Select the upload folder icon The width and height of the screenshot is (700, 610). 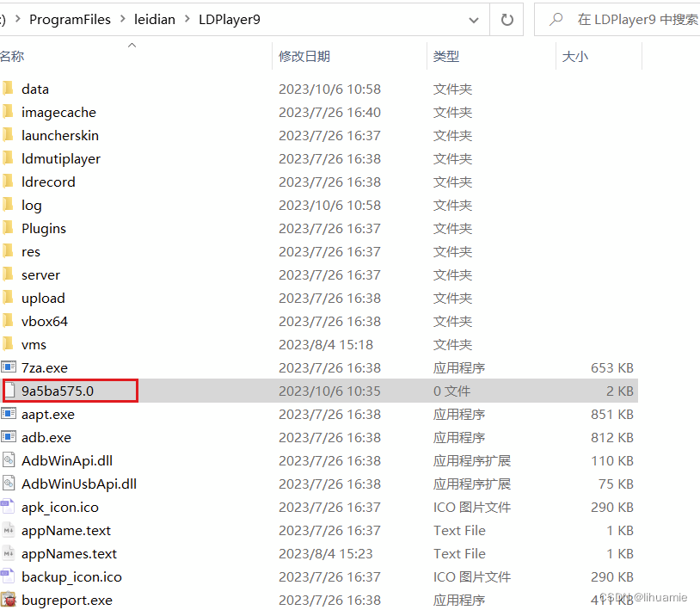point(8,297)
